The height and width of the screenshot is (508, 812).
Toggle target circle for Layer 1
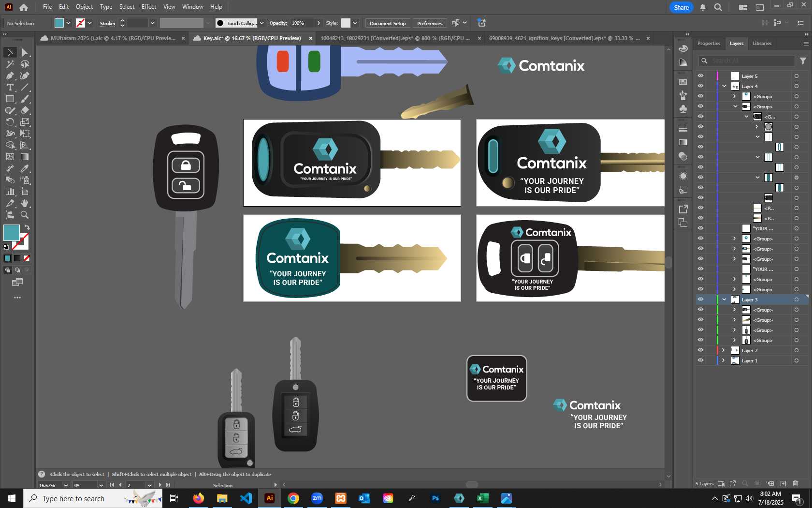pyautogui.click(x=796, y=360)
